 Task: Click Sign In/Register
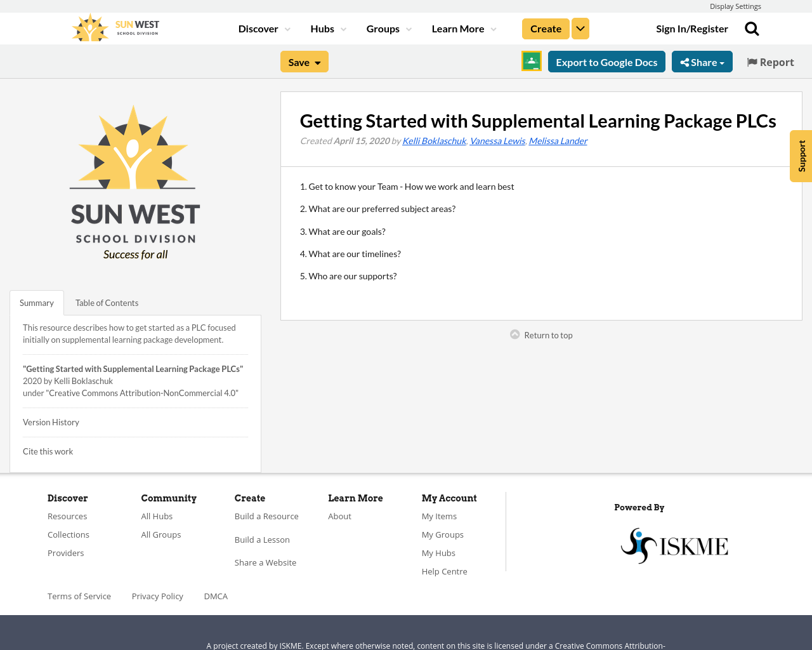pyautogui.click(x=691, y=28)
